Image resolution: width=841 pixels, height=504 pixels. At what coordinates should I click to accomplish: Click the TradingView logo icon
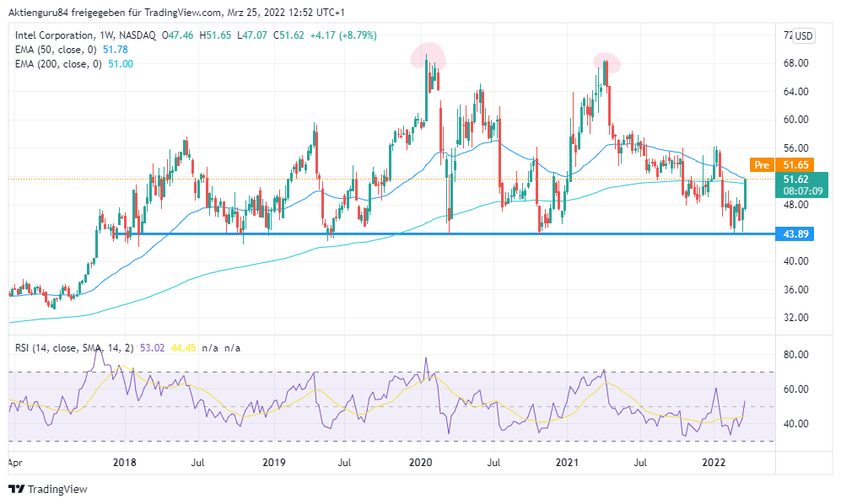coord(17,489)
